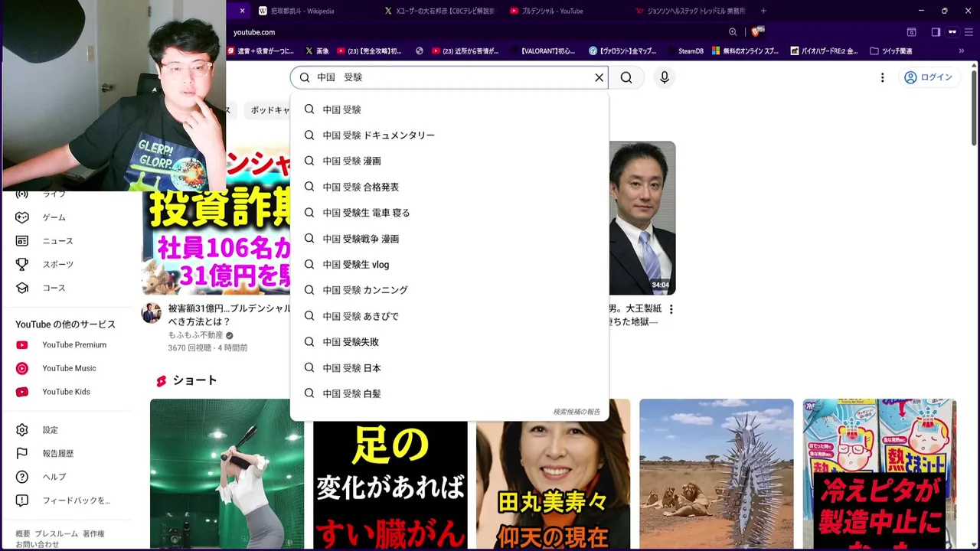Click 検索候補の報告 report link

577,412
